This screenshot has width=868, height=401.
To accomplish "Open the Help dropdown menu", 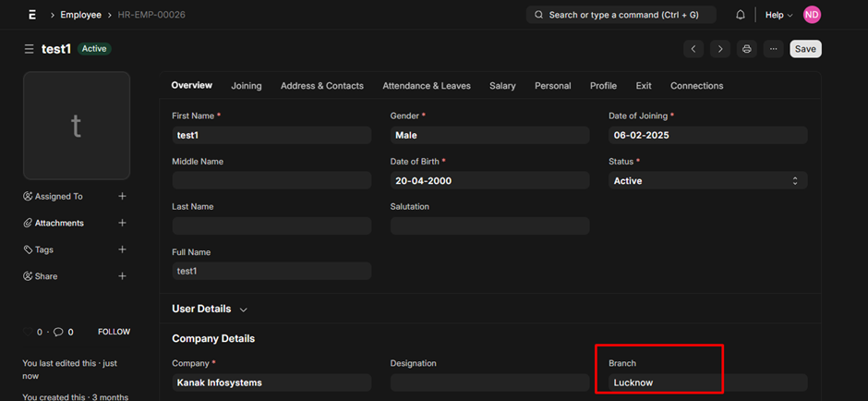I will coord(778,15).
